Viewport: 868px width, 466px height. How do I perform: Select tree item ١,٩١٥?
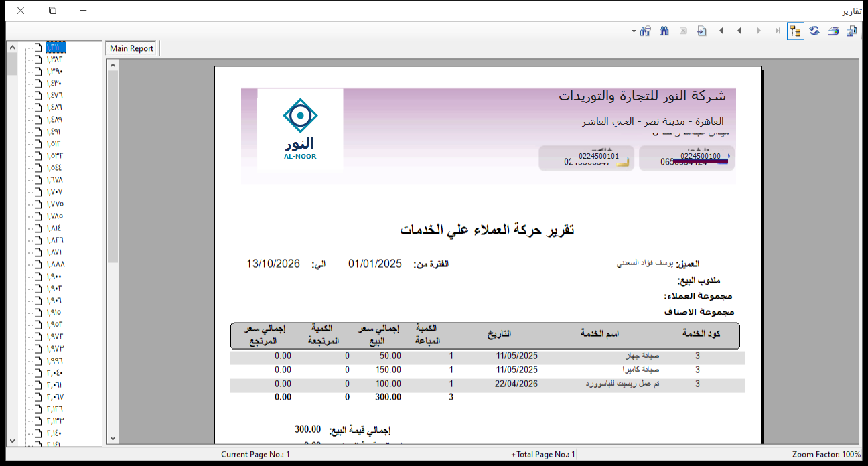click(x=54, y=312)
